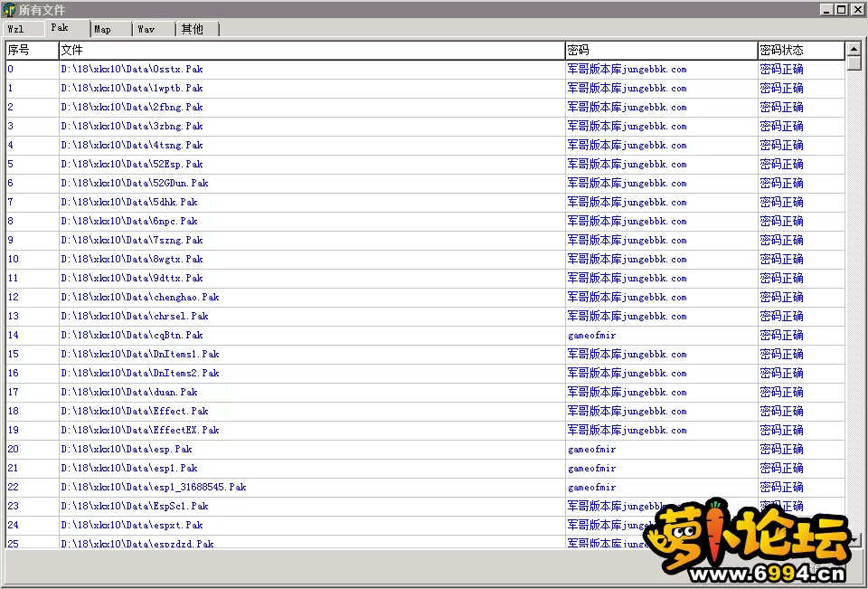Click the application icon in title bar
868x589 pixels.
coord(9,9)
